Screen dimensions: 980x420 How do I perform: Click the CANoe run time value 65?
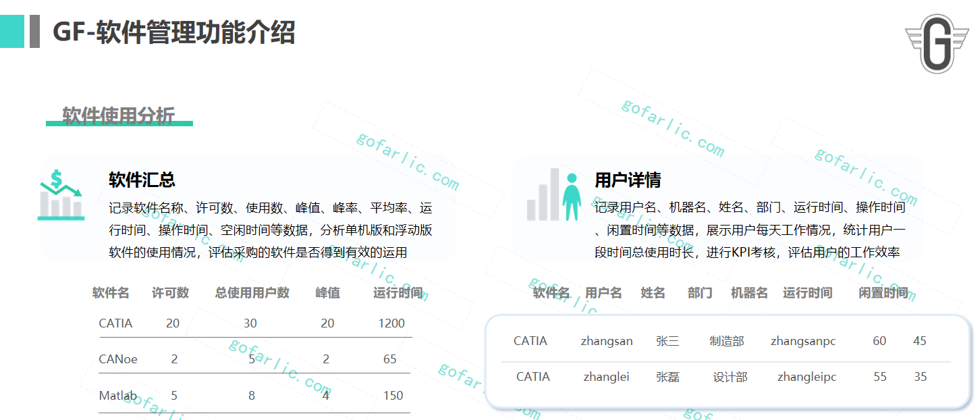[390, 359]
